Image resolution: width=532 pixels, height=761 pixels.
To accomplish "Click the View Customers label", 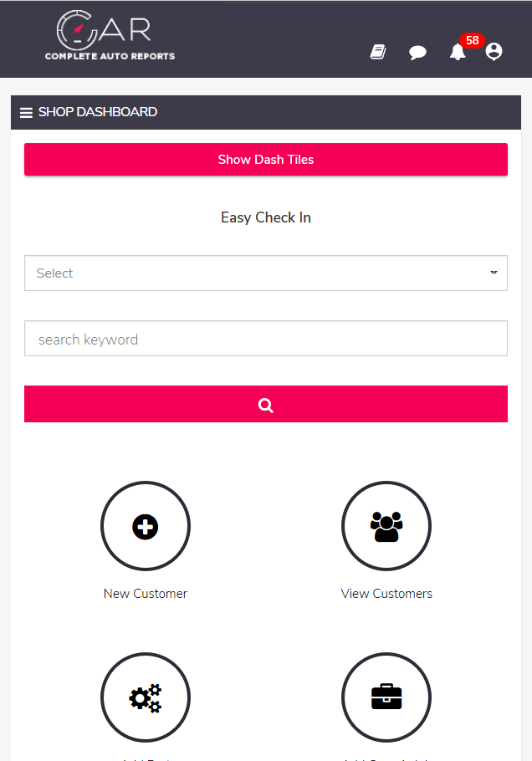I will coord(386,594).
